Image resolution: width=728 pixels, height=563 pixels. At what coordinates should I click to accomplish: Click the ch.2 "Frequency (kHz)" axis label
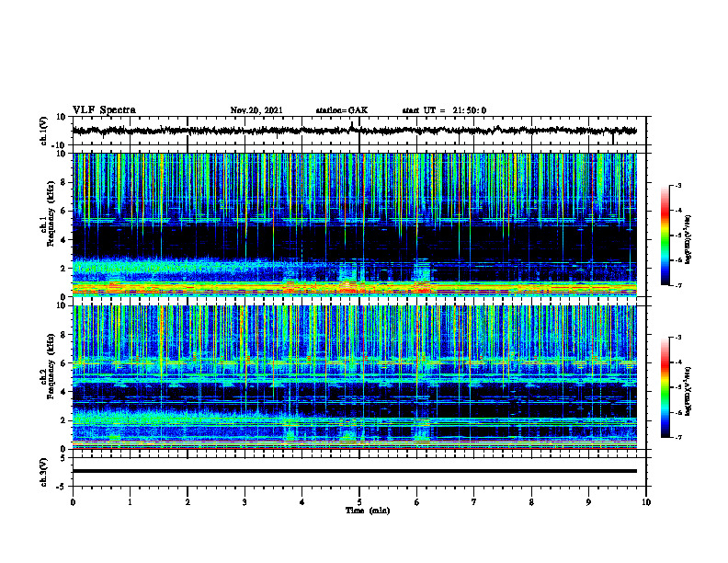[51, 366]
